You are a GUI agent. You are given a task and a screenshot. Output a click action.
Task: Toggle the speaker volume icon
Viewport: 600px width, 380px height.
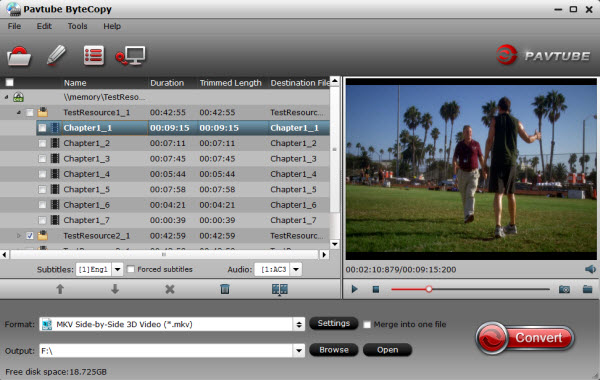(590, 269)
